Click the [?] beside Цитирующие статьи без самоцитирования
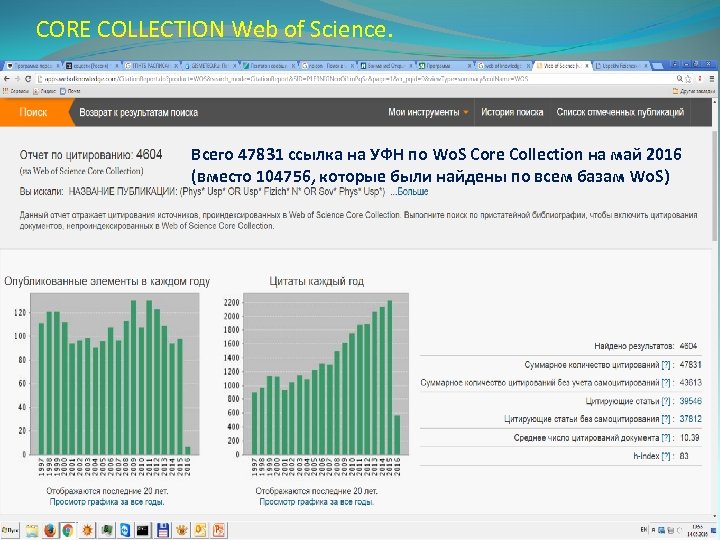This screenshot has width=720, height=540. coord(666,419)
